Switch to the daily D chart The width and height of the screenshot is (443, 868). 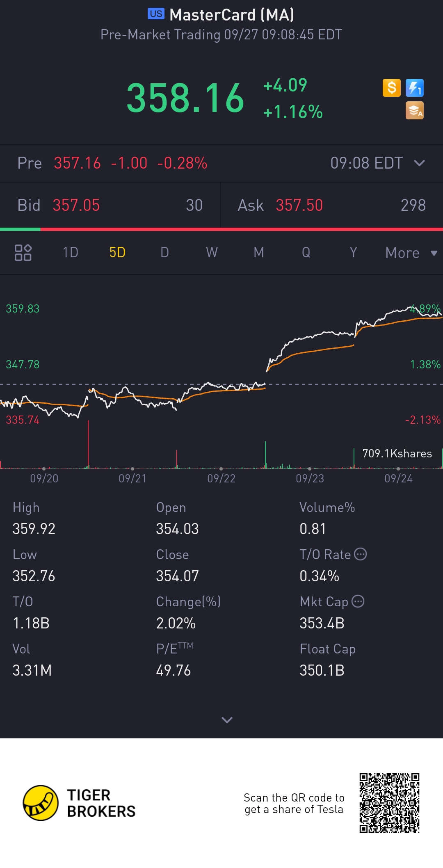point(164,252)
